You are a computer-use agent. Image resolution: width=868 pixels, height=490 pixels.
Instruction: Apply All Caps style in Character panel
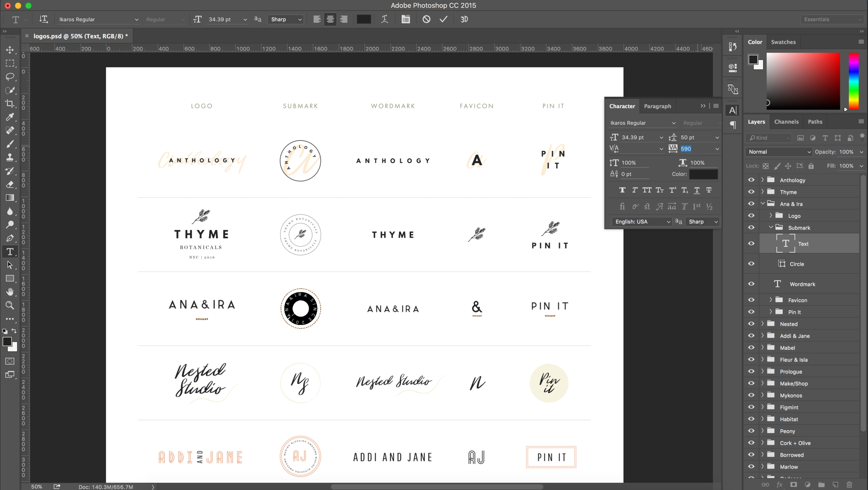647,190
